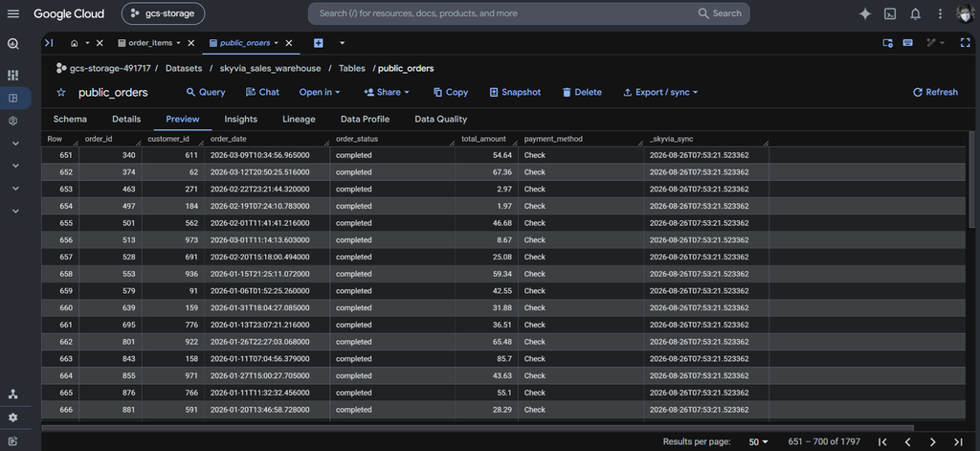Click the vertical scrollbar of the table
The height and width of the screenshot is (451, 980).
(x=971, y=180)
